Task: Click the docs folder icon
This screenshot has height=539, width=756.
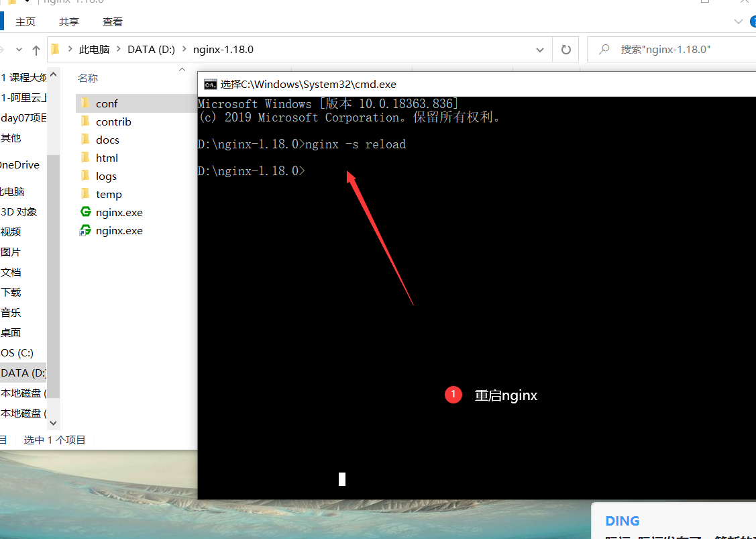Action: pos(85,140)
